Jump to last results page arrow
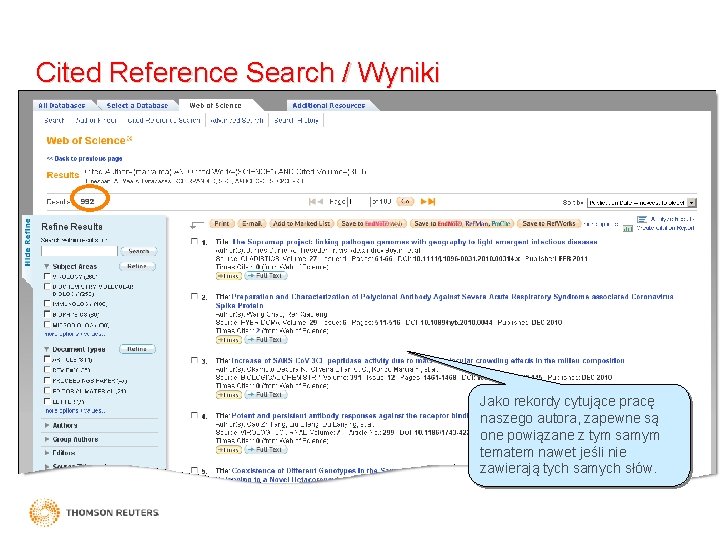This screenshot has height=540, width=720. pos(432,202)
